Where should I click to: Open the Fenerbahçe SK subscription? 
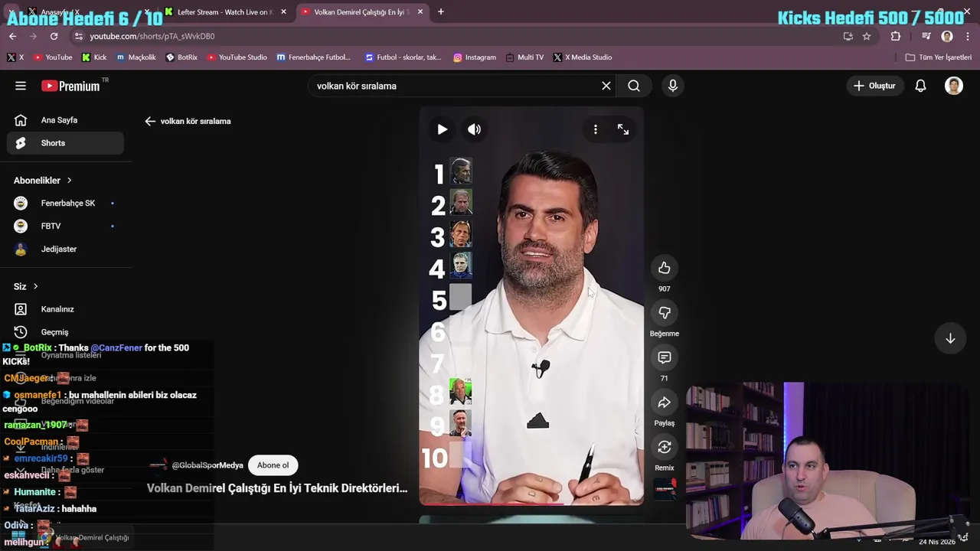[65, 203]
